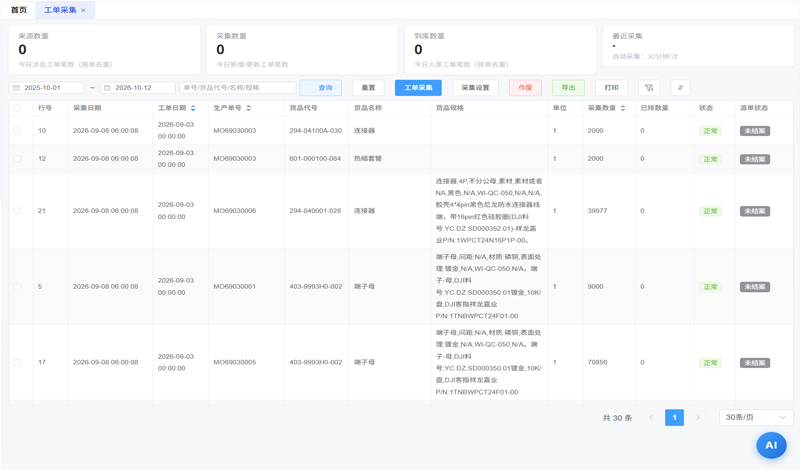The height and width of the screenshot is (470, 800).
Task: Open the 30条/页 page size dropdown
Action: [x=756, y=417]
